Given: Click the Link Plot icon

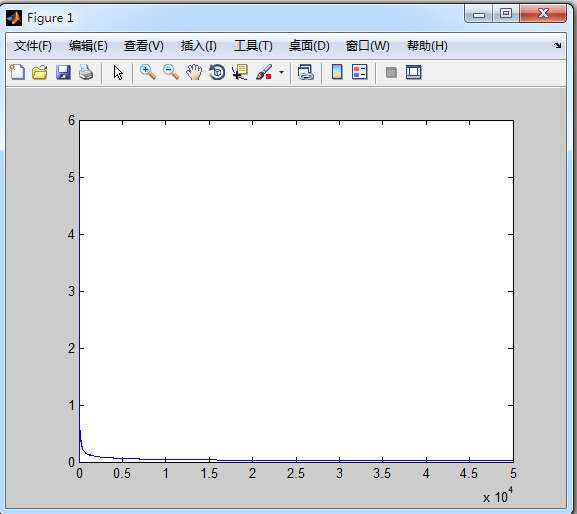Looking at the screenshot, I should 305,72.
